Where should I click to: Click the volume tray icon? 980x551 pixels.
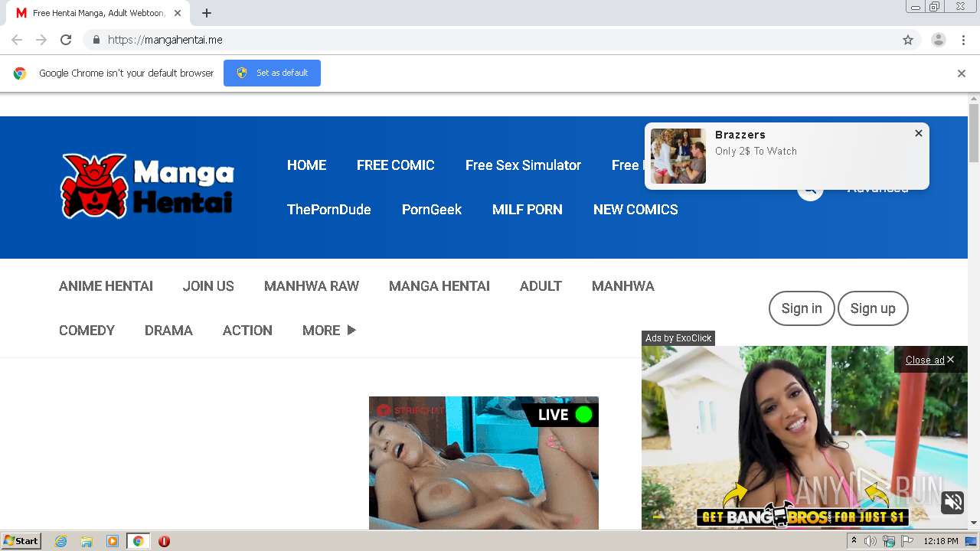[x=871, y=541]
